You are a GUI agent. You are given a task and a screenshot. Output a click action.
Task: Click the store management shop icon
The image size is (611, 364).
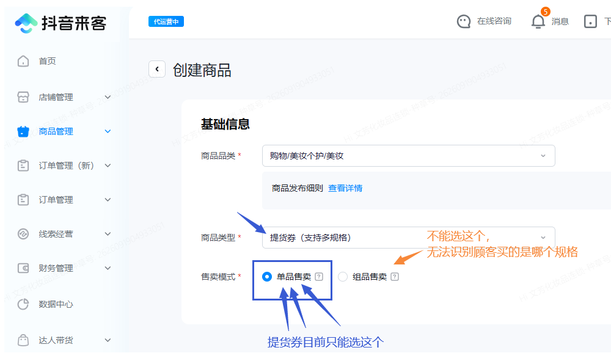click(23, 97)
